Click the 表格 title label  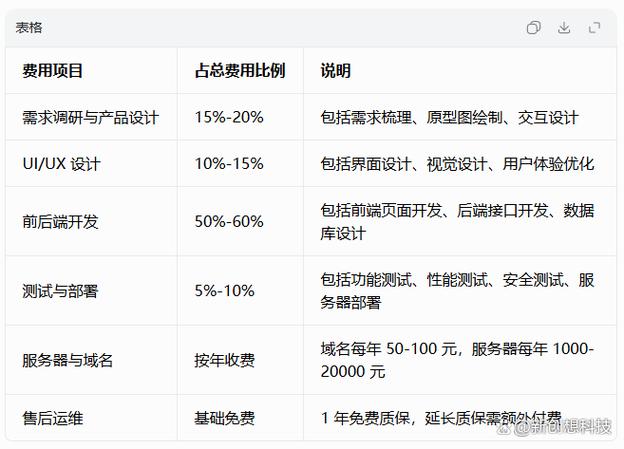coord(29,27)
